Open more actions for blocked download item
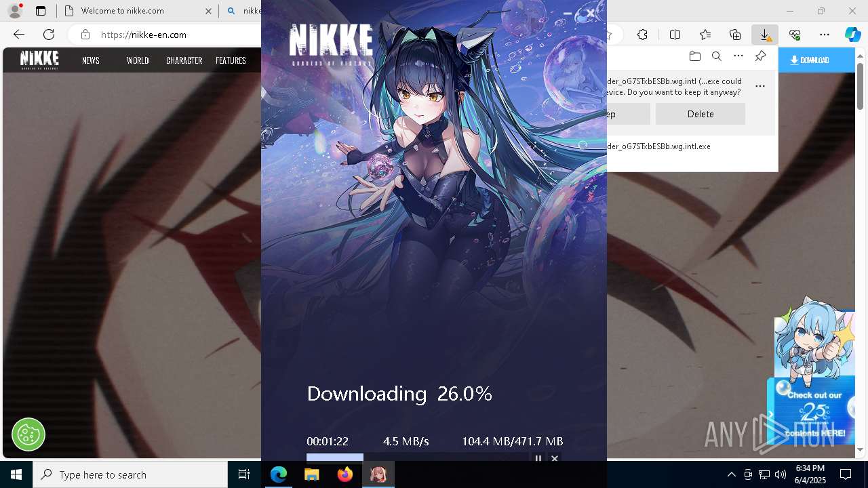Viewport: 868px width, 488px height. tap(760, 86)
